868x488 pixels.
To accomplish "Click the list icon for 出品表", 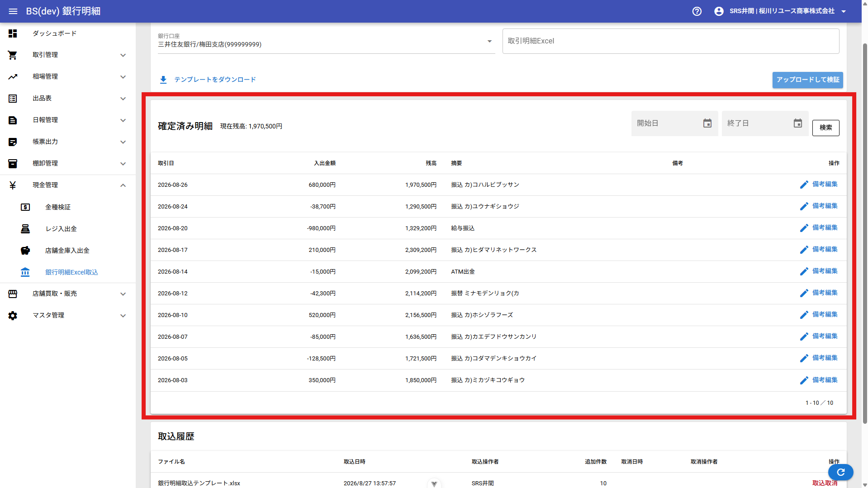I will (x=13, y=99).
